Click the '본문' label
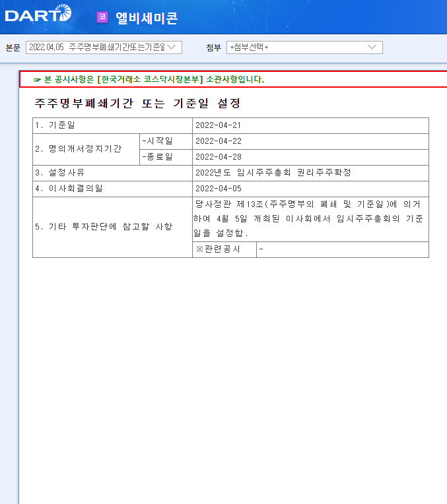This screenshot has width=447, height=504. tap(13, 47)
